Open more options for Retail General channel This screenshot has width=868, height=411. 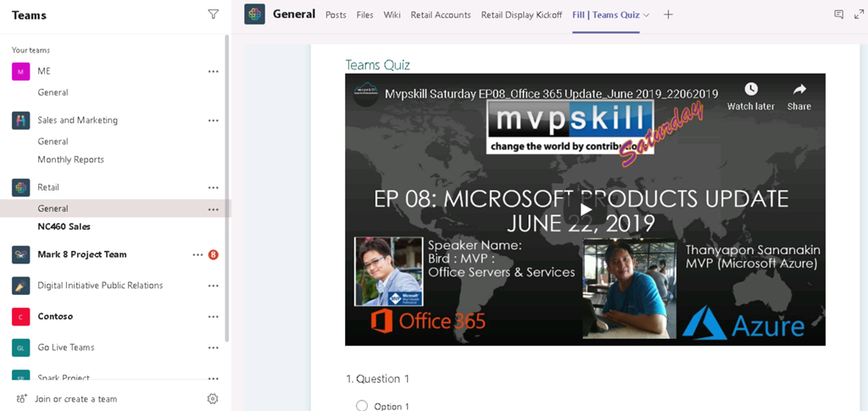(213, 209)
